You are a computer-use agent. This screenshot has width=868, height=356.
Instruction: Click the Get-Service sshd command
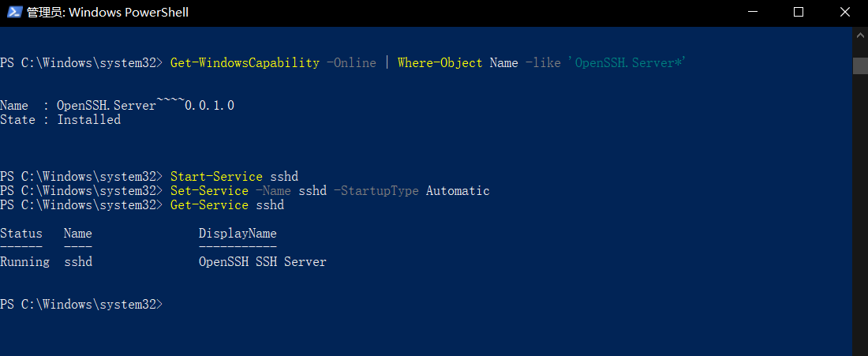[227, 205]
